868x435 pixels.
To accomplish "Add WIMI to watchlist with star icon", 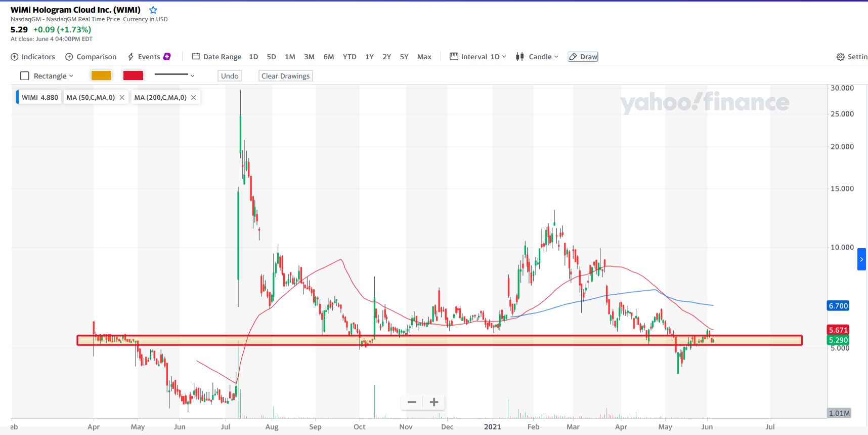I will click(153, 10).
